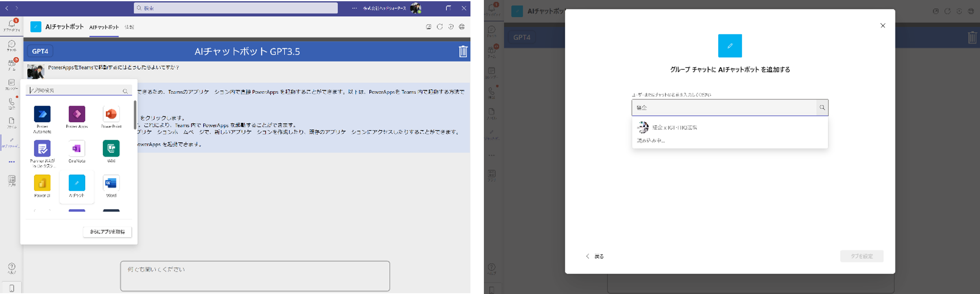The height and width of the screenshot is (294, 980).
Task: Click the mobile device icon at sidebar bottom
Action: pos(12,288)
